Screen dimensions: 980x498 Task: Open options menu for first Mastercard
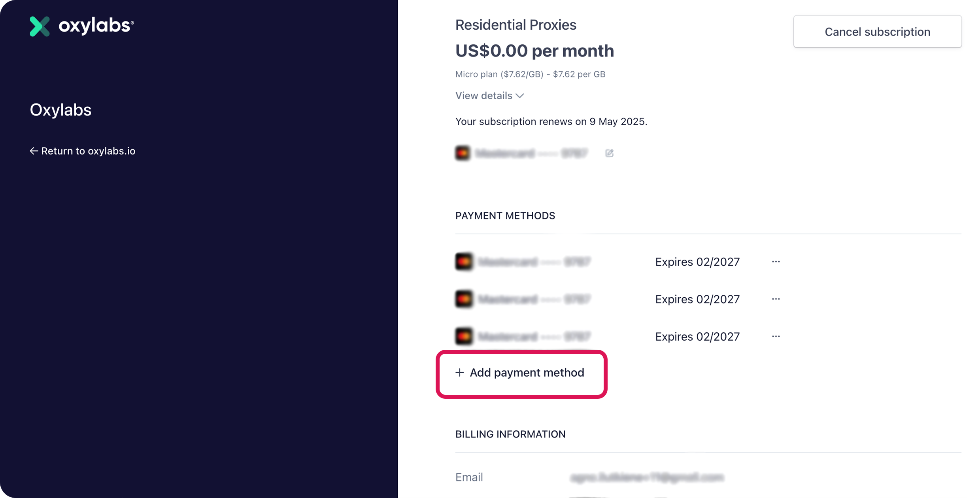click(776, 262)
